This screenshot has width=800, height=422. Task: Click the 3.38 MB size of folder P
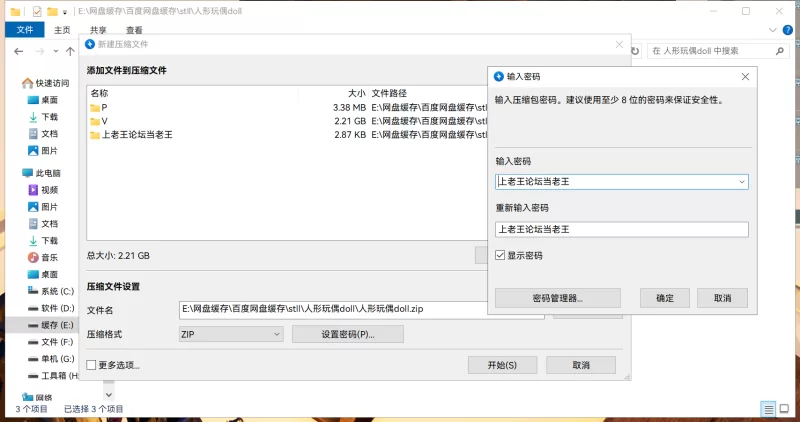(x=349, y=108)
